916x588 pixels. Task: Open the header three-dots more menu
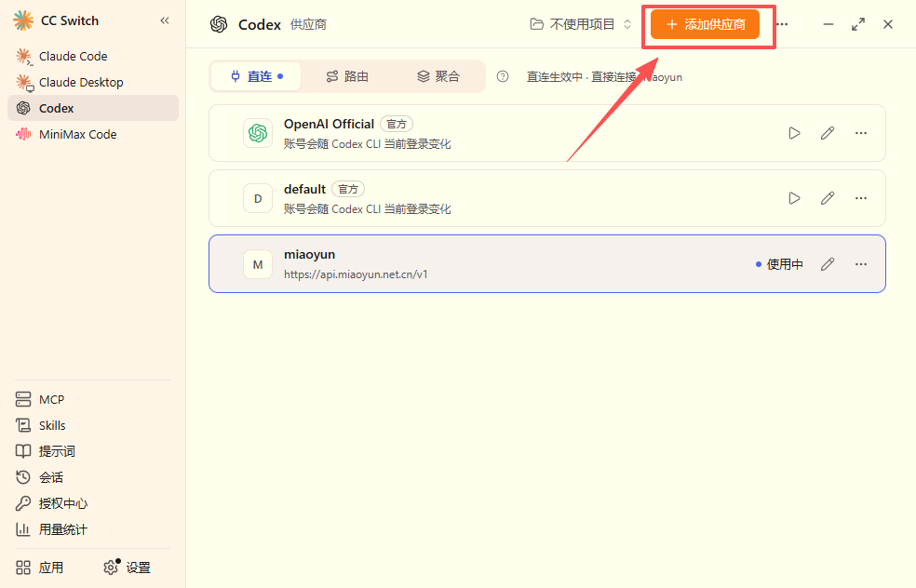click(783, 24)
